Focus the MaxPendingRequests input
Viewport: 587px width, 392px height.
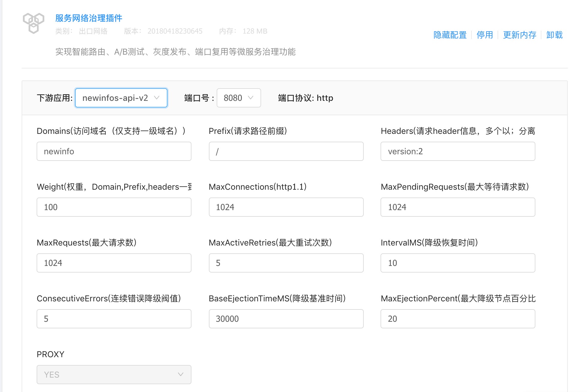[457, 207]
